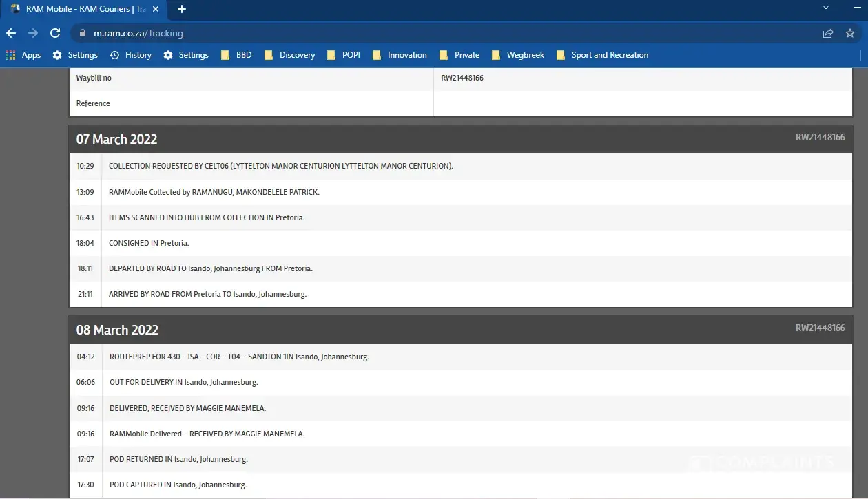
Task: Click the waybill number RW21448166 value
Action: [x=462, y=78]
